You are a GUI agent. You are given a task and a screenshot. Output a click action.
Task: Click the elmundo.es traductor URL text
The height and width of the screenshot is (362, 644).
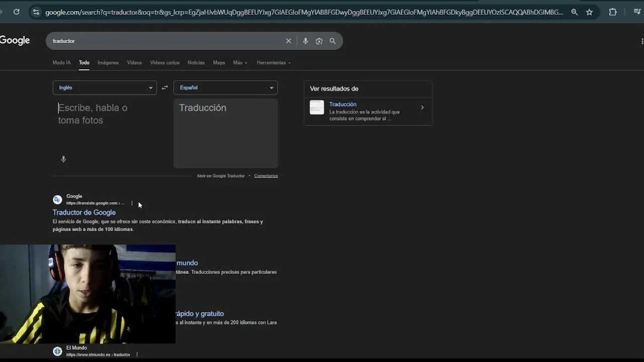click(x=98, y=354)
